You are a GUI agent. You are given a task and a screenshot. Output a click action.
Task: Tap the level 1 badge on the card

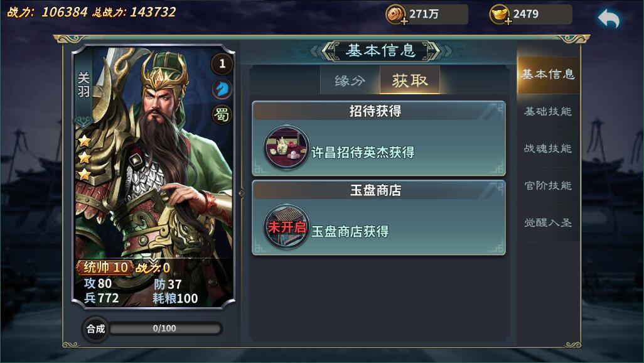tap(222, 63)
